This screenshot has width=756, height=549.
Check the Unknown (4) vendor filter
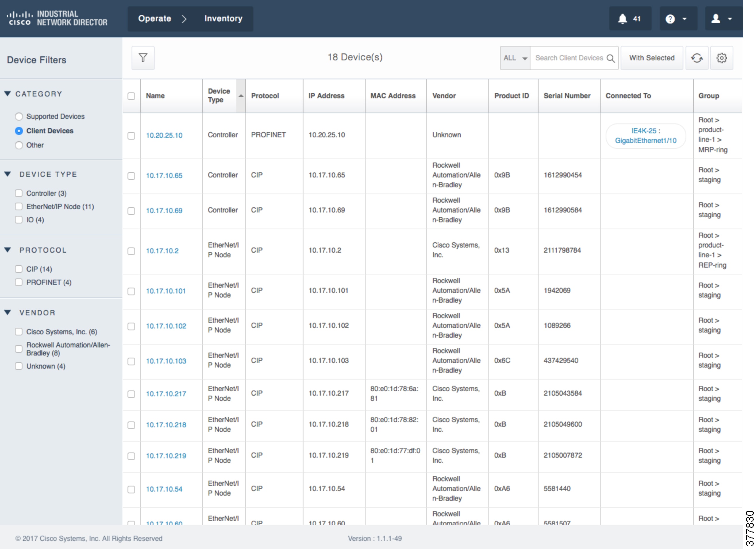[x=19, y=366]
